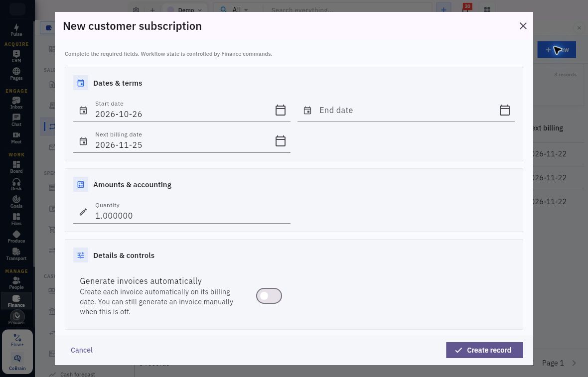Open the Files module
Viewport: 588px width, 377px height.
pos(16,219)
